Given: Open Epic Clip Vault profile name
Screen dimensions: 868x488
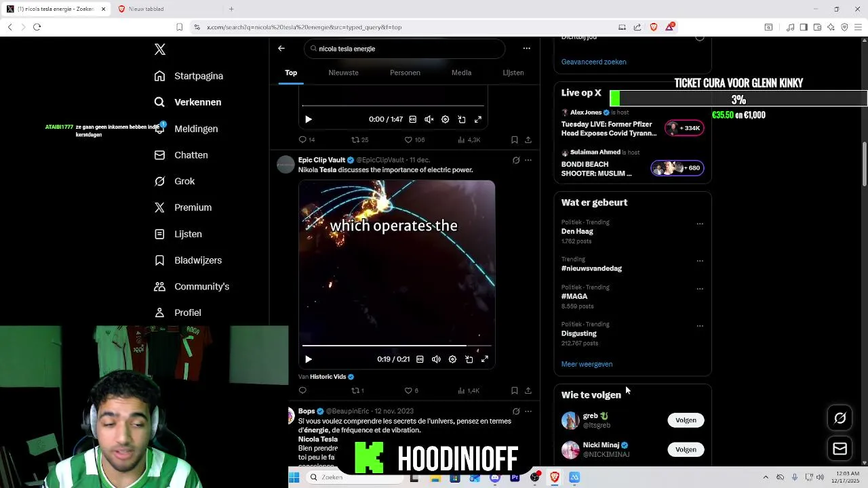Looking at the screenshot, I should [321, 160].
